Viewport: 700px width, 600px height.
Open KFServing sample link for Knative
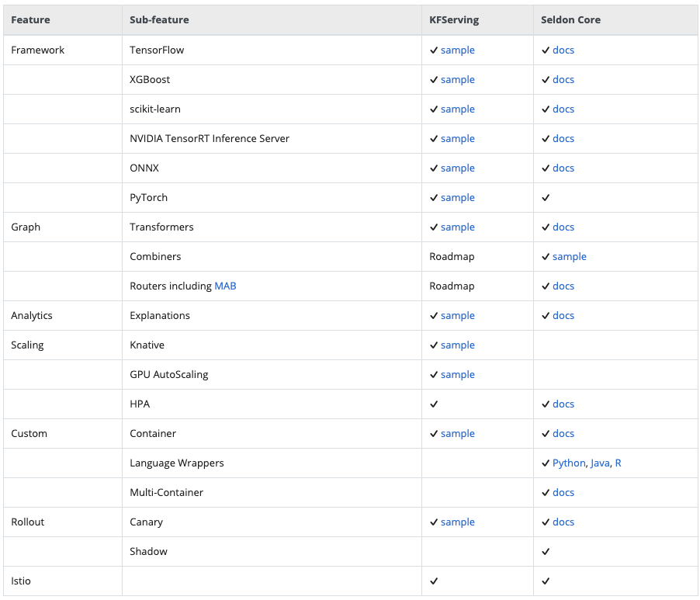click(x=457, y=345)
